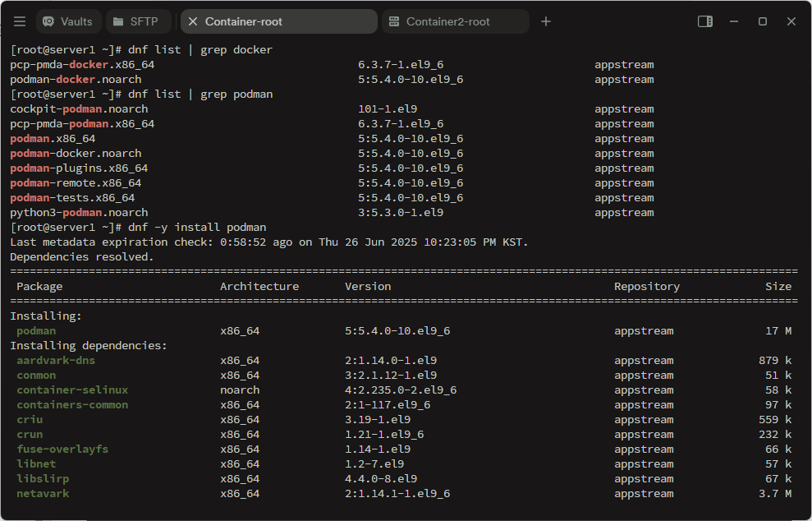The height and width of the screenshot is (521, 812).
Task: Click the pcp-pmda-podman.x86_64 entry
Action: point(82,123)
